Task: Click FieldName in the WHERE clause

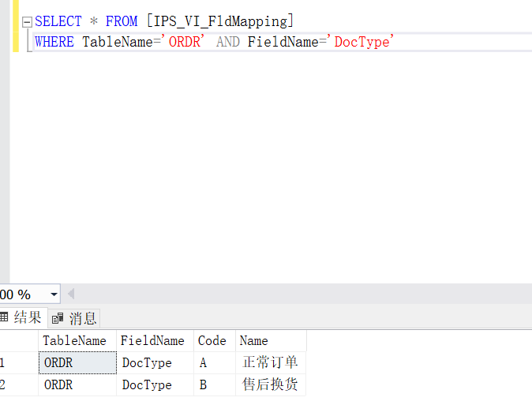Action: [283, 42]
